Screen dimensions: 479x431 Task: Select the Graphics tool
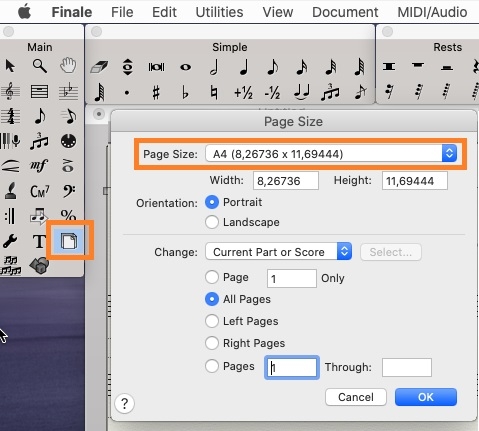pyautogui.click(x=39, y=266)
